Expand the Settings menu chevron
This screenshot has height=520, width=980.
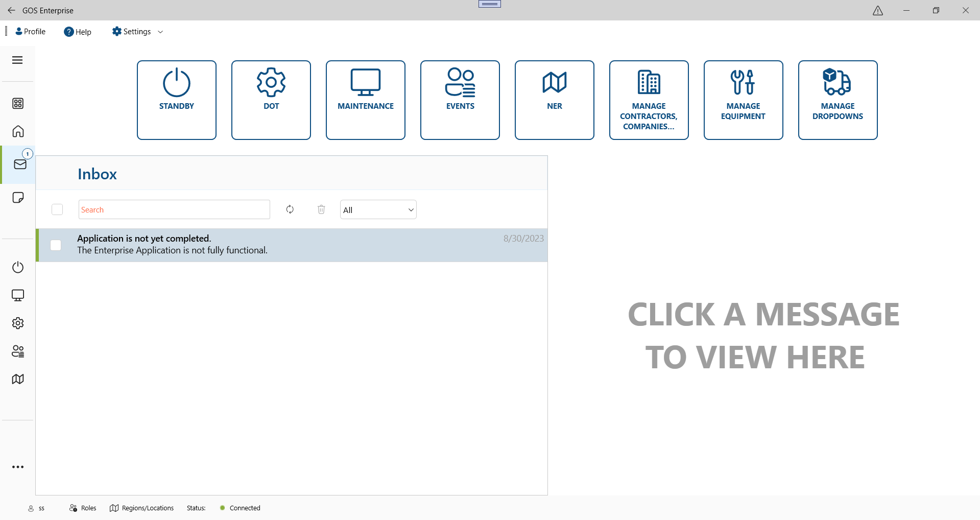[160, 32]
